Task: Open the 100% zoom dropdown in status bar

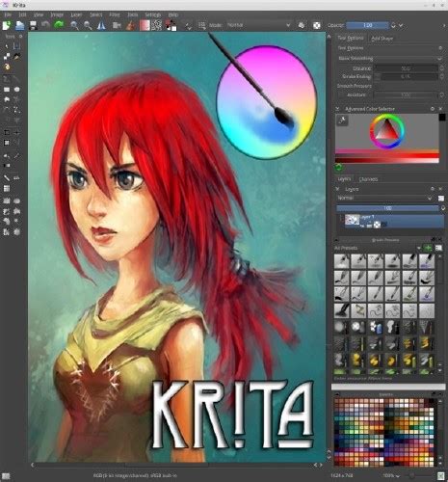Action: [x=391, y=475]
